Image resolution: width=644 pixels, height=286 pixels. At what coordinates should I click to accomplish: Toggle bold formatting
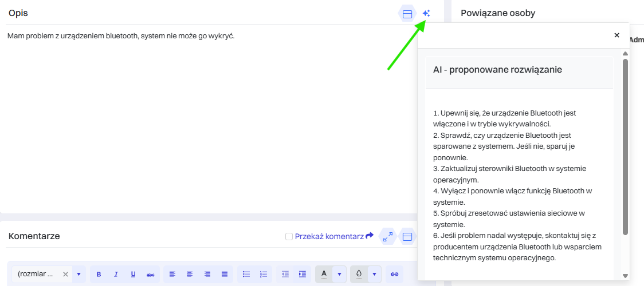click(x=99, y=275)
